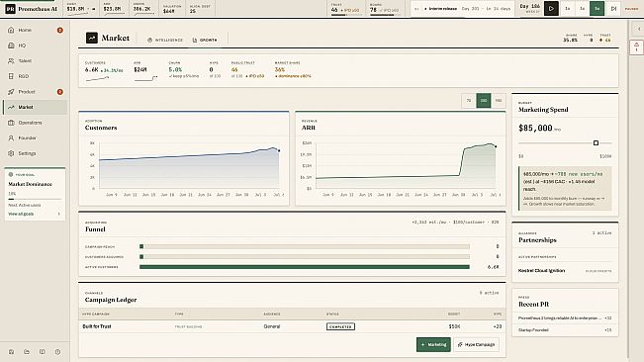Click the ARR chart area
Screen dimensions: 644x362
(x=407, y=166)
